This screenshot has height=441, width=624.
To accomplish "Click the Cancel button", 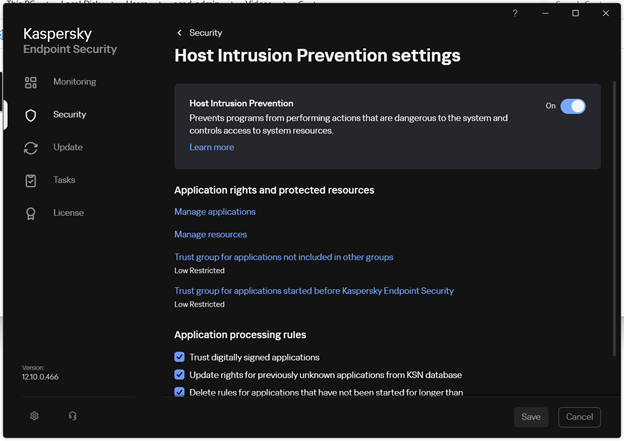I will [579, 417].
